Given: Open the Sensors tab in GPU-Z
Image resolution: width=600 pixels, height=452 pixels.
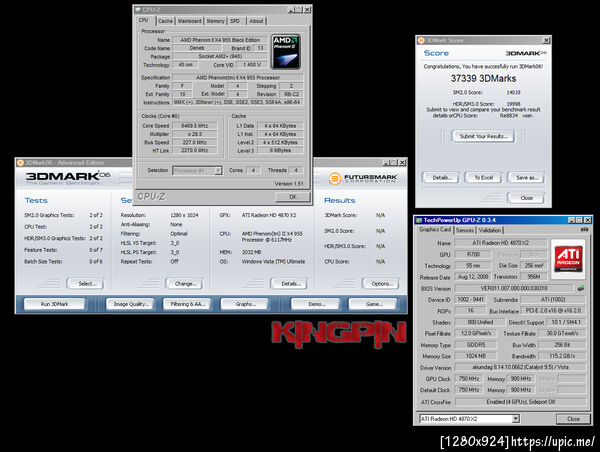Looking at the screenshot, I should 465,230.
